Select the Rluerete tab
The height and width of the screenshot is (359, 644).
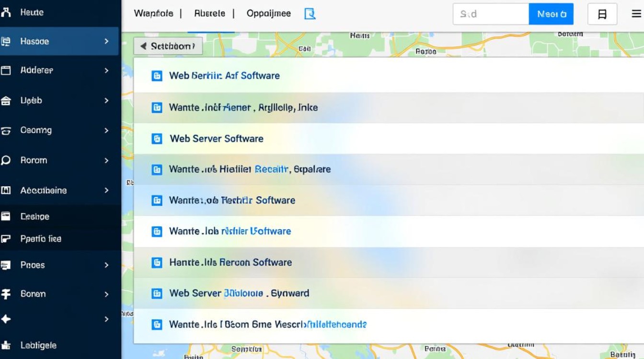(x=209, y=14)
